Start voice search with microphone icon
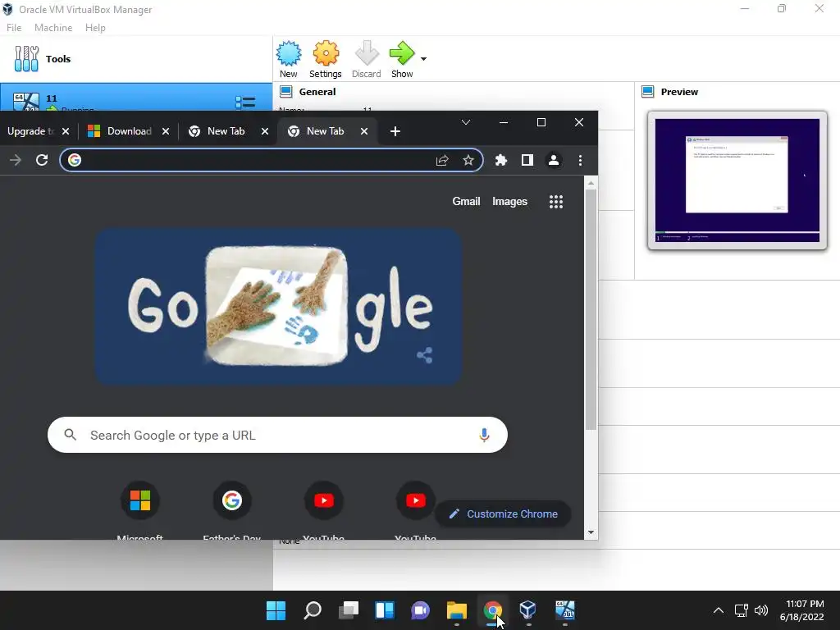Screen dimensions: 840x630 tap(484, 435)
